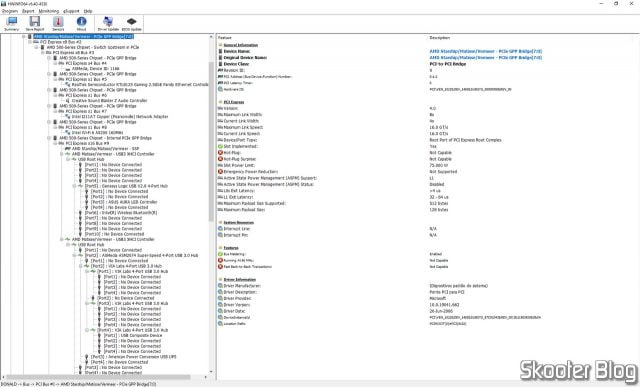The image size is (640, 387).
Task: Click the AMD PSP device icon
Action: pyautogui.click(x=68, y=149)
